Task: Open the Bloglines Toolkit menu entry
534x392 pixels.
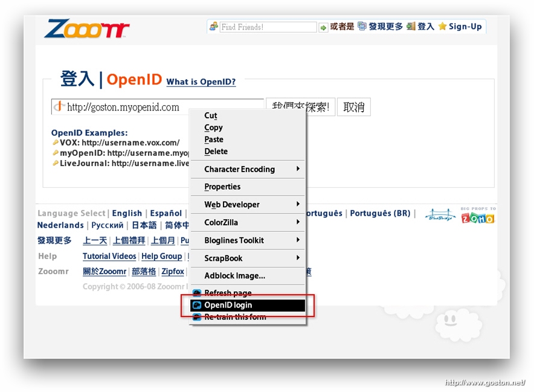Action: tap(248, 240)
